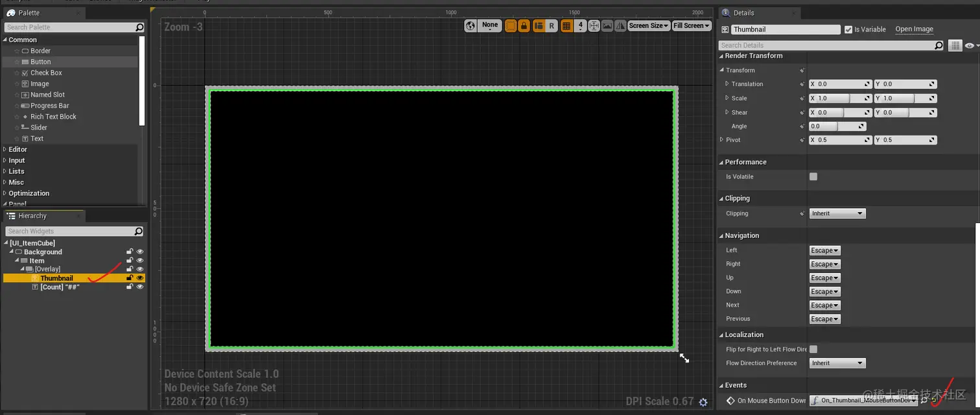Viewport: 980px width, 415px height.
Task: Hide the Background widget with eye icon
Action: [140, 252]
